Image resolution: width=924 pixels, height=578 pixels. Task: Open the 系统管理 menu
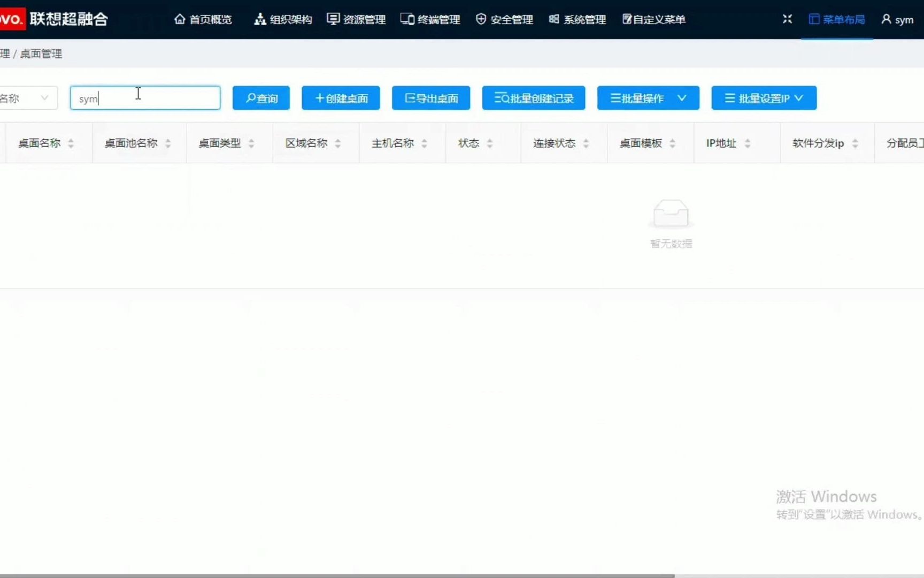pyautogui.click(x=577, y=20)
